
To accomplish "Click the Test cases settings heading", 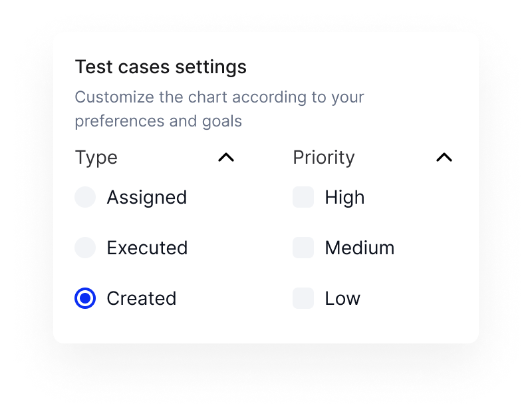I will [161, 67].
